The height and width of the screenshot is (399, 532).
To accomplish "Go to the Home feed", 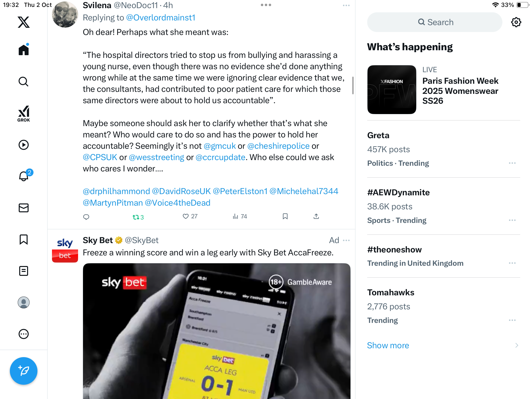I will point(24,50).
